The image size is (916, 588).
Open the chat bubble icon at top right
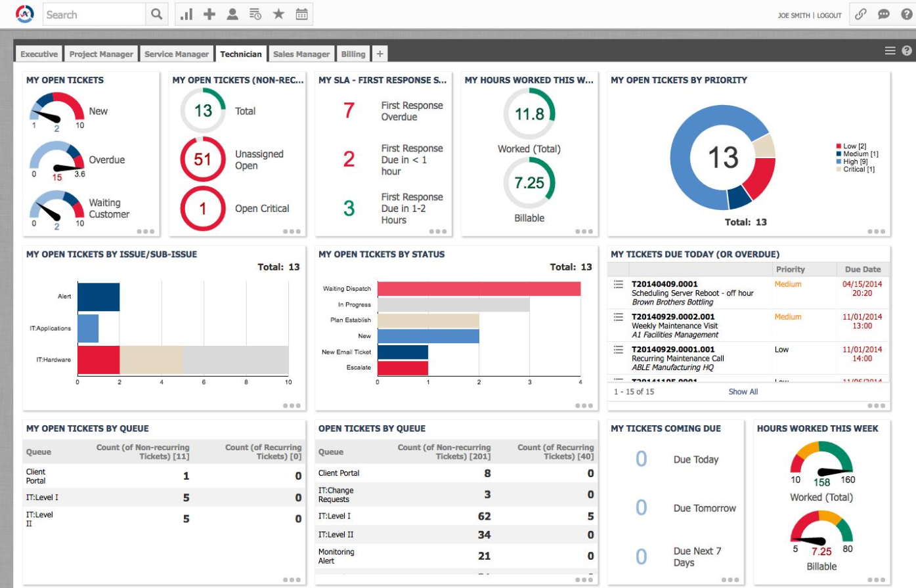click(884, 14)
